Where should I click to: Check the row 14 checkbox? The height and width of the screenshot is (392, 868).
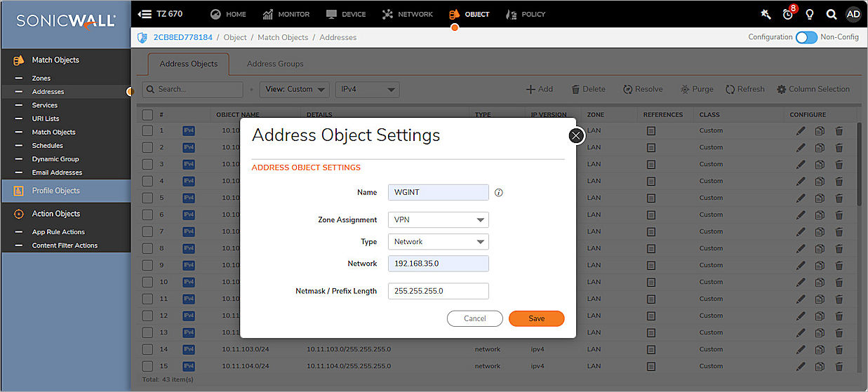coord(147,349)
